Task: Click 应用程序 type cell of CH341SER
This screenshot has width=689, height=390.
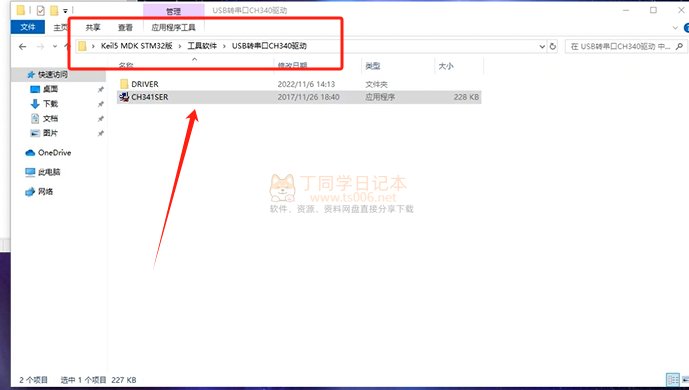Action: (x=380, y=97)
